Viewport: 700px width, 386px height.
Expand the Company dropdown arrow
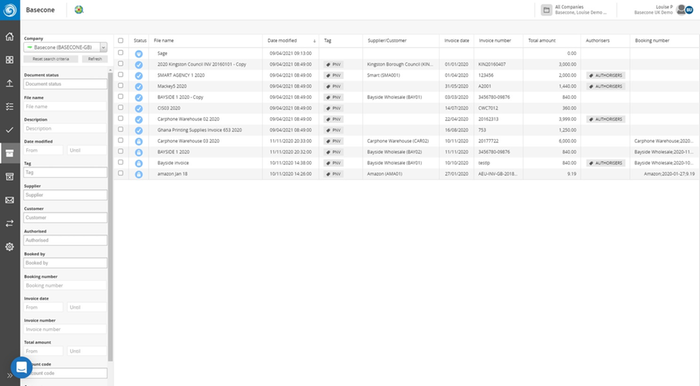104,47
